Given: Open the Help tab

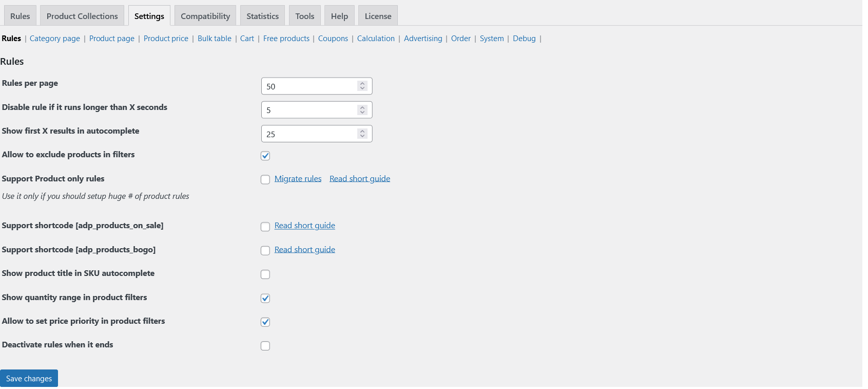Looking at the screenshot, I should point(339,16).
